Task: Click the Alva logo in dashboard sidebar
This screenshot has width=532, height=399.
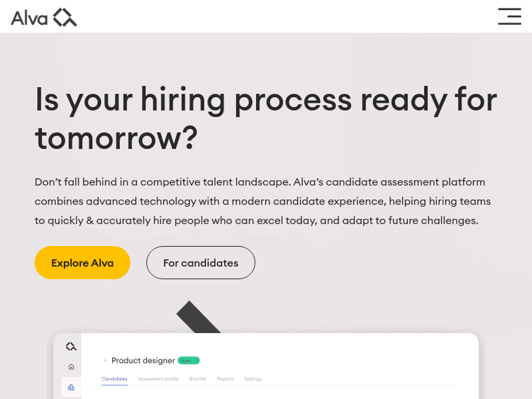Action: point(71,347)
